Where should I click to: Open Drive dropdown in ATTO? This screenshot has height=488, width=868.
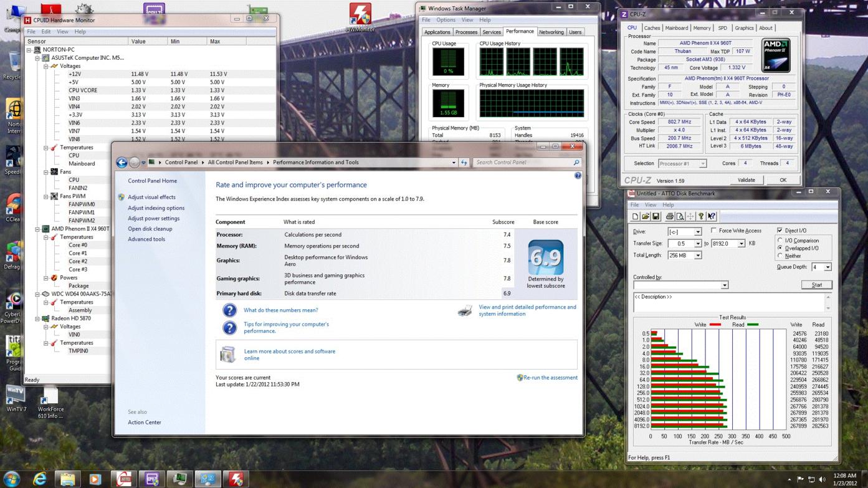click(x=697, y=232)
